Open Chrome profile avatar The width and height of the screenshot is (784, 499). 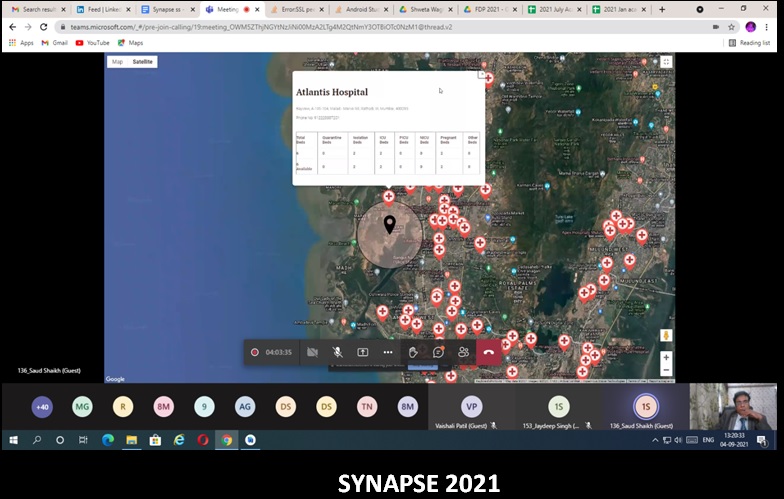point(750,27)
